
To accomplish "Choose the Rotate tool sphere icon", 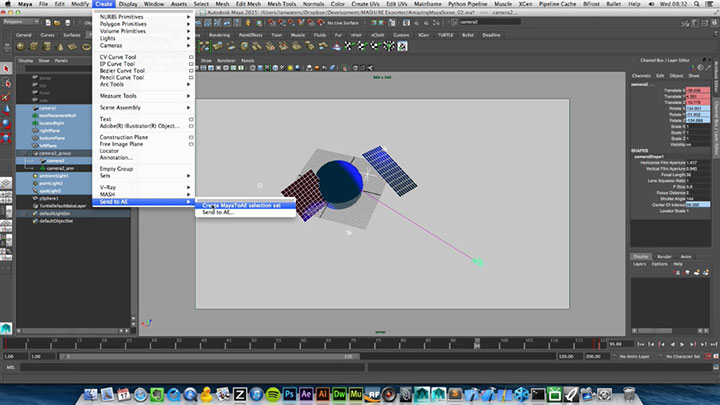I will point(6,124).
